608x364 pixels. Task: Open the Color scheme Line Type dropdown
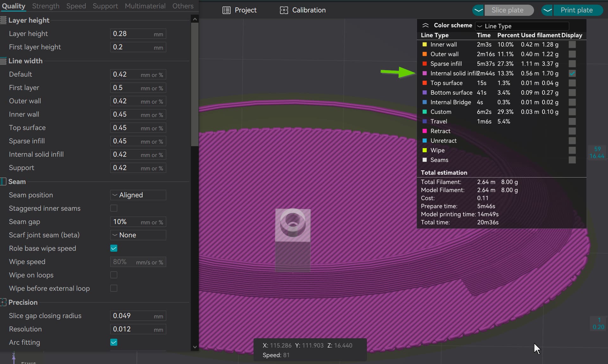point(522,26)
